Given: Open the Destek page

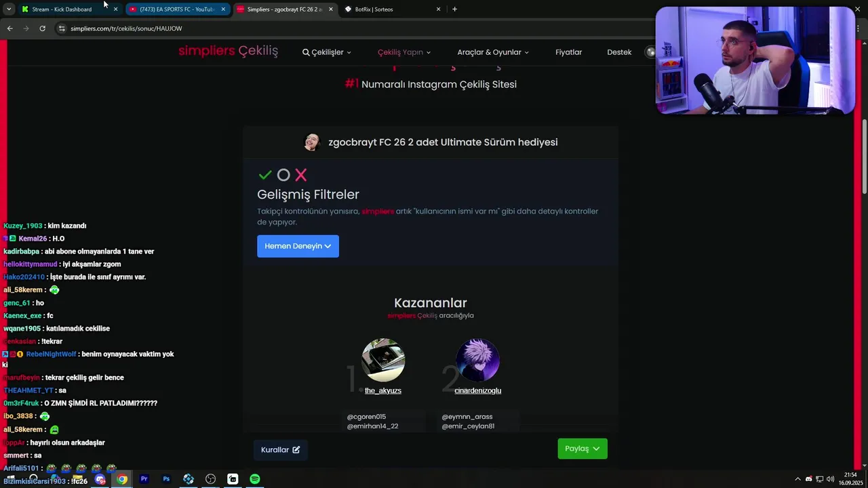Looking at the screenshot, I should pos(619,52).
